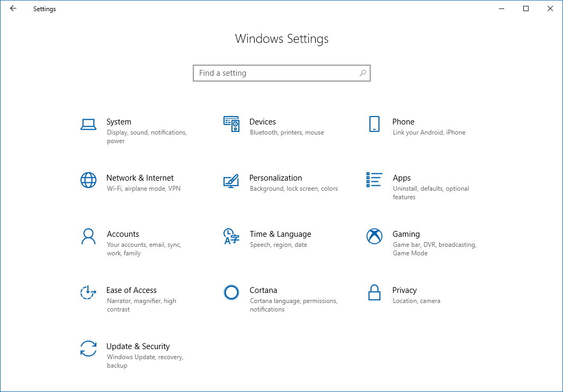Focus the Find a setting search box
Viewport: 563px width, 392px height.
click(x=282, y=73)
